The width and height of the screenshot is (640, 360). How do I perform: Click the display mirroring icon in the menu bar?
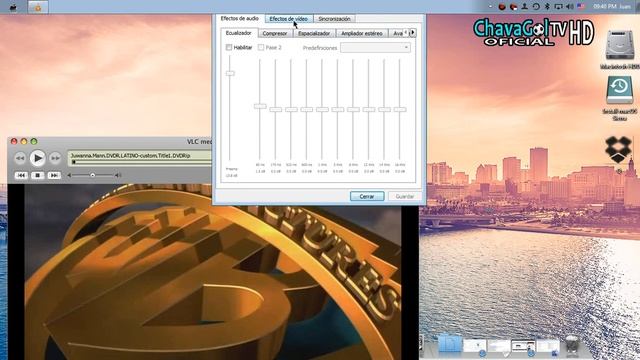point(558,7)
